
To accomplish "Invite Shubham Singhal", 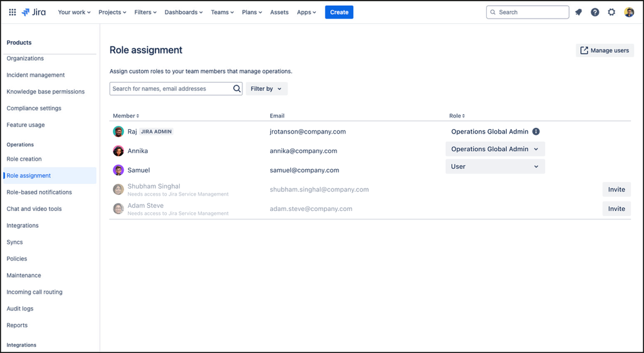I will (616, 190).
